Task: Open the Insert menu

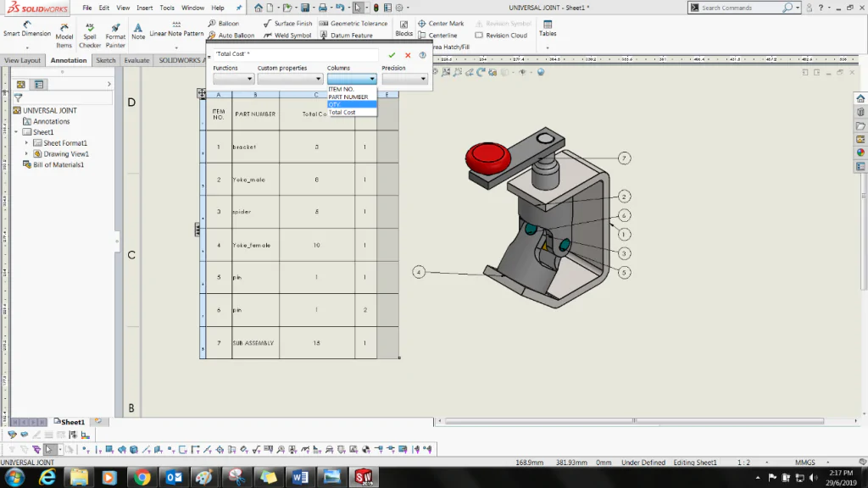Action: 144,8
